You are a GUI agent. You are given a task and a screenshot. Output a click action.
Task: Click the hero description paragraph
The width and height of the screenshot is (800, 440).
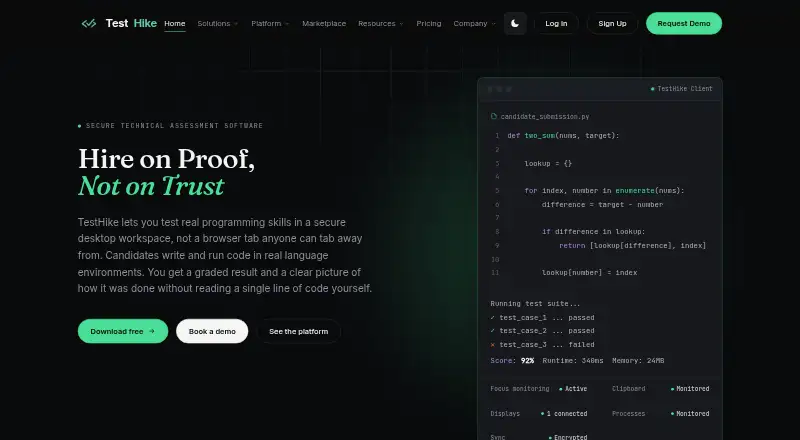225,255
